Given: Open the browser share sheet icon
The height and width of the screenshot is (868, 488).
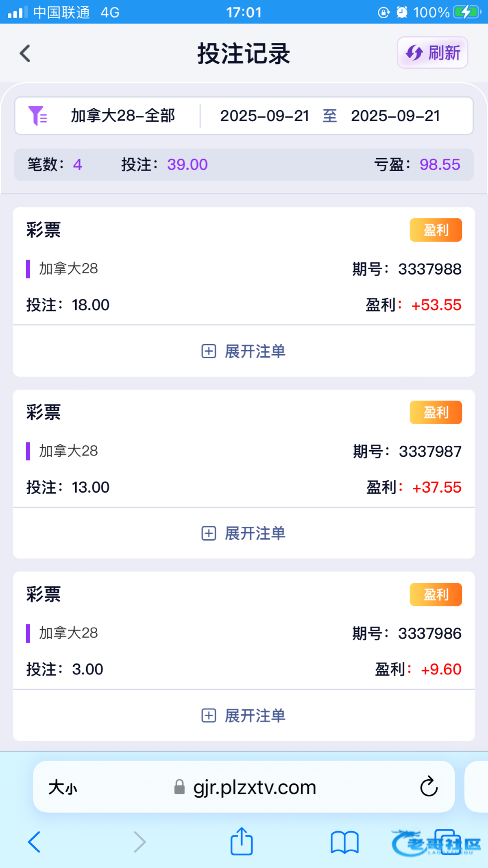Looking at the screenshot, I should 242,841.
